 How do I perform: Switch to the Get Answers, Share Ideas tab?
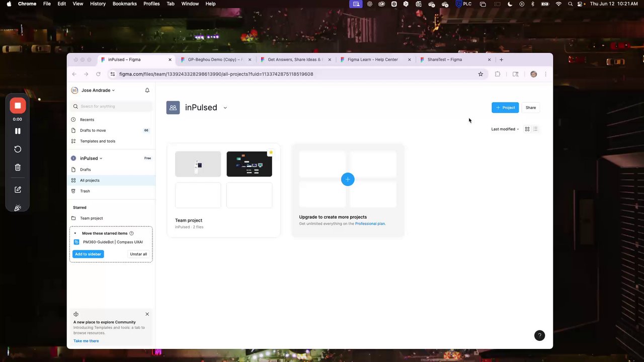[x=295, y=59]
